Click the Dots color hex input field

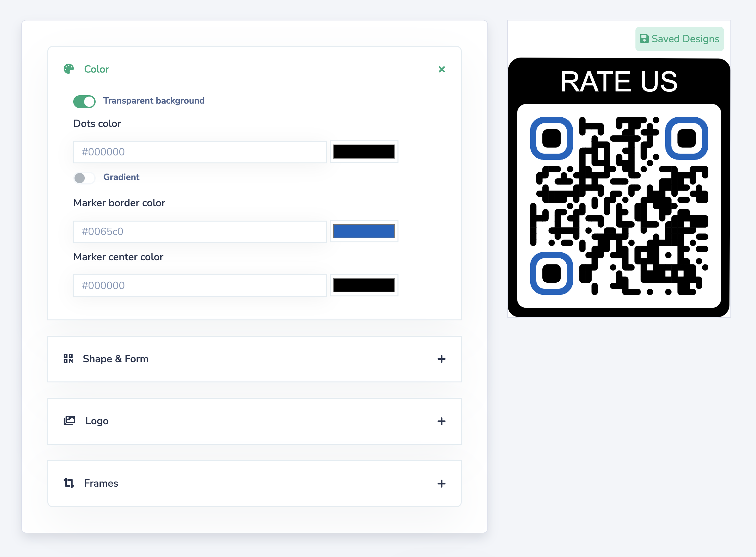coord(200,152)
